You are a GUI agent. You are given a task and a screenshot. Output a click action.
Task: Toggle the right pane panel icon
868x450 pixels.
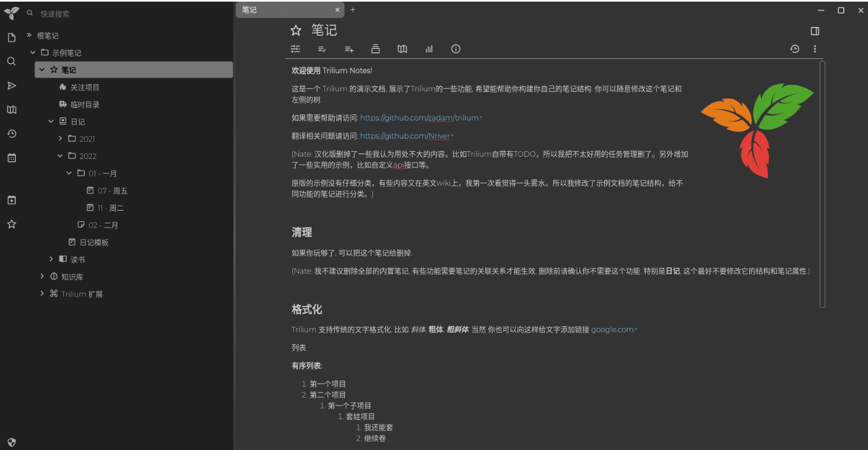pos(815,31)
